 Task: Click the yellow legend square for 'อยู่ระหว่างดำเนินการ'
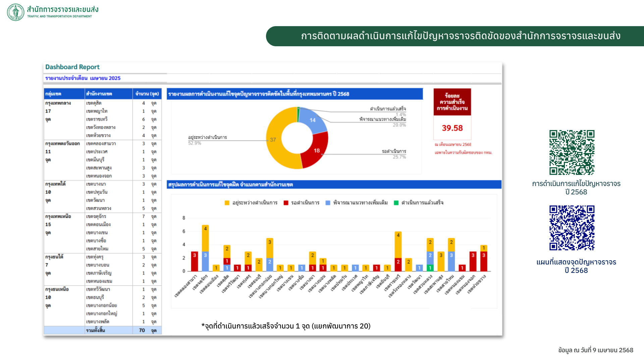(x=227, y=203)
